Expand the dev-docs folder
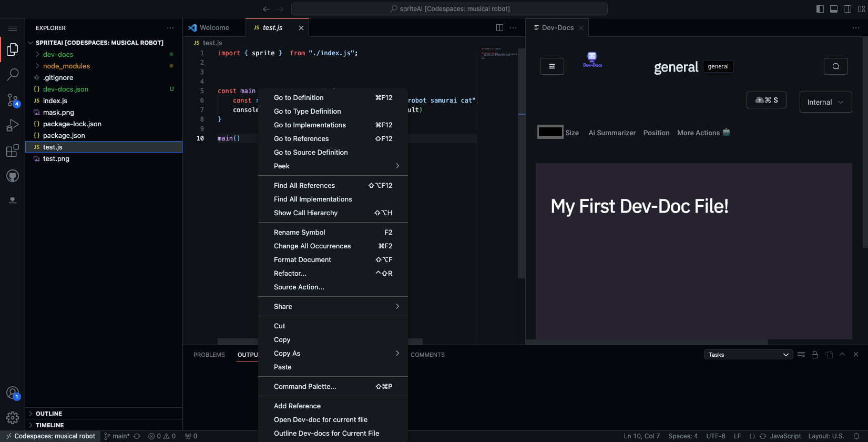The width and height of the screenshot is (868, 442). tap(58, 55)
